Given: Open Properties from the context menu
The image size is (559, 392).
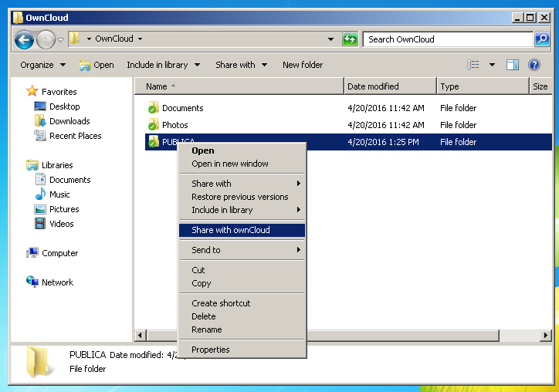Looking at the screenshot, I should pos(242,350).
